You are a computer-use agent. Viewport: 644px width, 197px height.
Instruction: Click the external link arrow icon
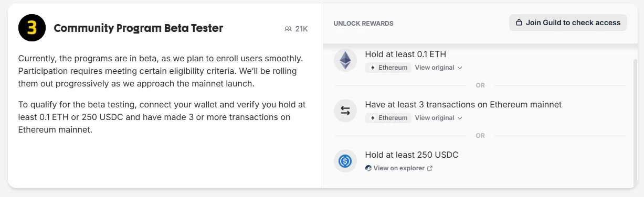430,168
